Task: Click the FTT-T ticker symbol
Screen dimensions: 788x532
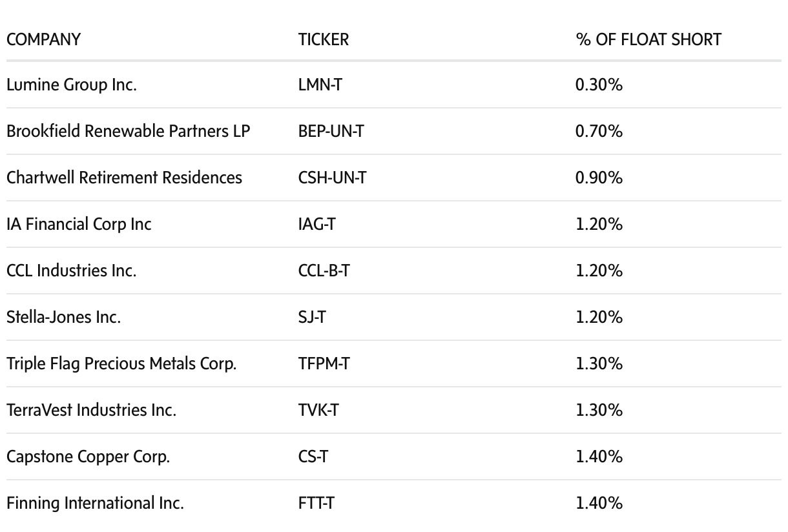Action: 316,503
